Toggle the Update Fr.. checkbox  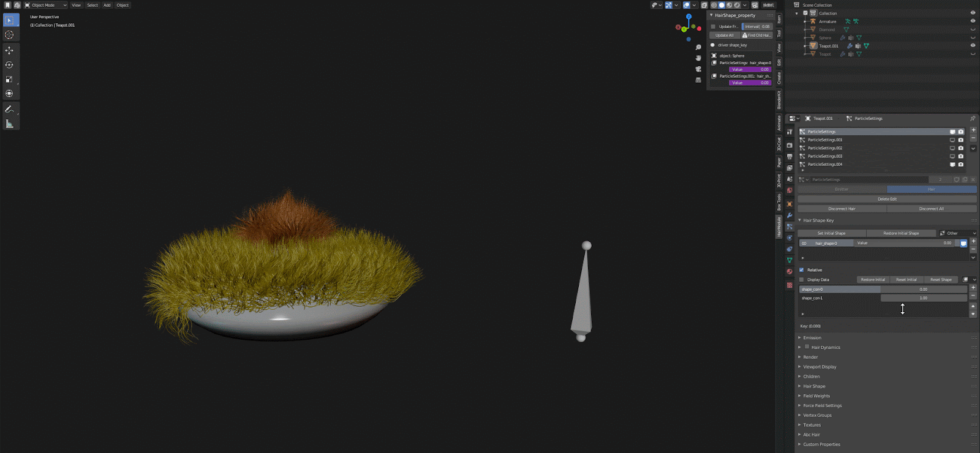point(713,26)
